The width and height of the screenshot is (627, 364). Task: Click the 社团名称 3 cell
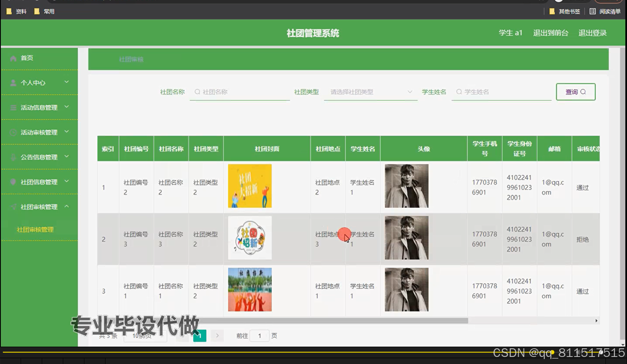(171, 239)
